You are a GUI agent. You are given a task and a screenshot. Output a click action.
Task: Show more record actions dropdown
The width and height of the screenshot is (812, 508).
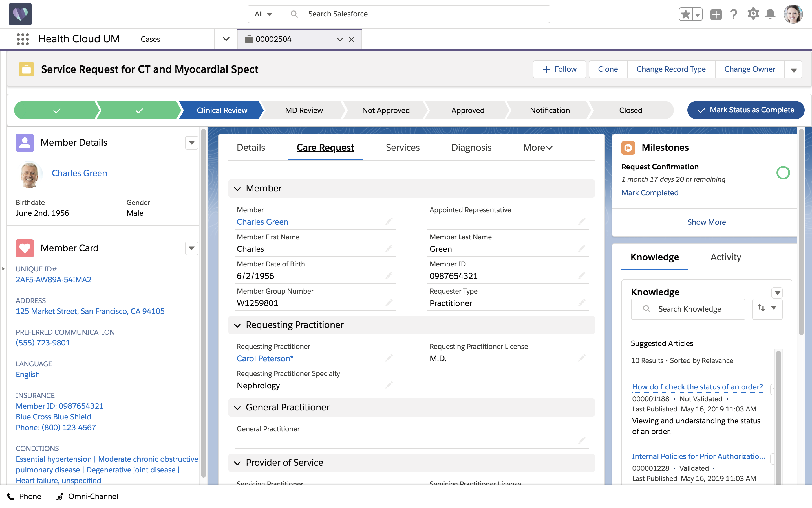(793, 69)
